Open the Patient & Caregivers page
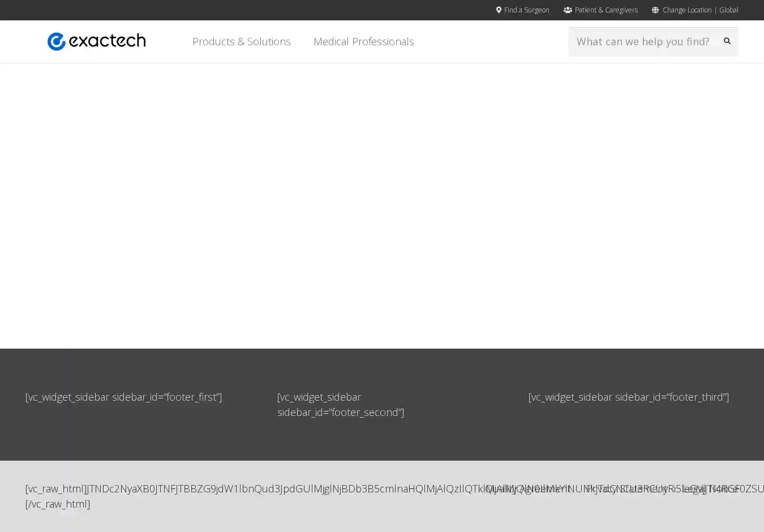The height and width of the screenshot is (532, 764). point(606,10)
